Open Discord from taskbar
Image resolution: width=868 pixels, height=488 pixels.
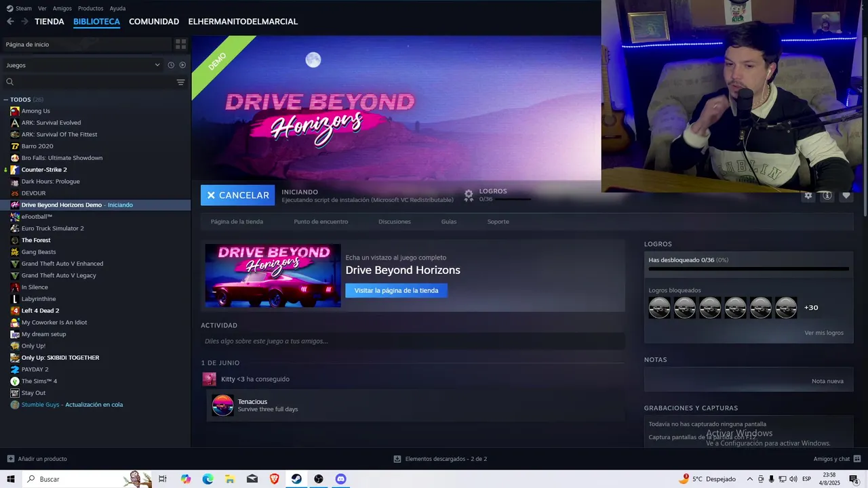[340, 479]
